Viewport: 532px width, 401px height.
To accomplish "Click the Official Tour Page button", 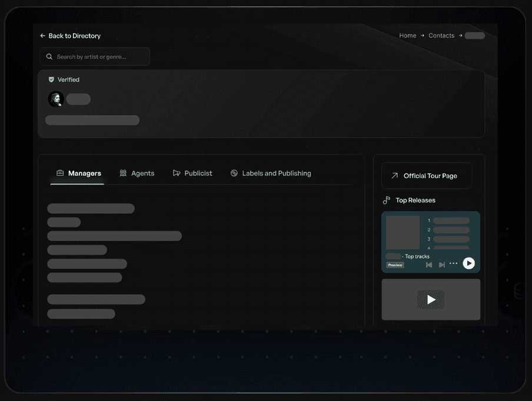I will pyautogui.click(x=426, y=175).
